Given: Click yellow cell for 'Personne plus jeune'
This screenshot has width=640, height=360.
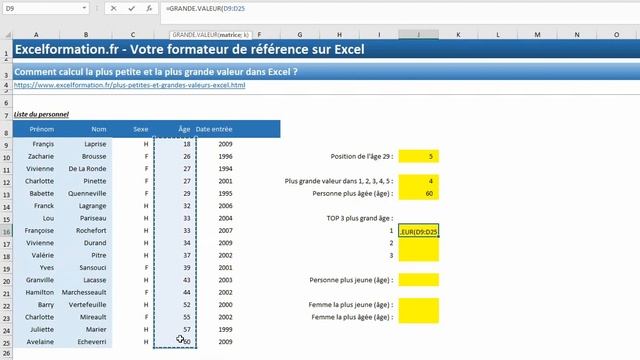Looking at the screenshot, I should pos(418,280).
